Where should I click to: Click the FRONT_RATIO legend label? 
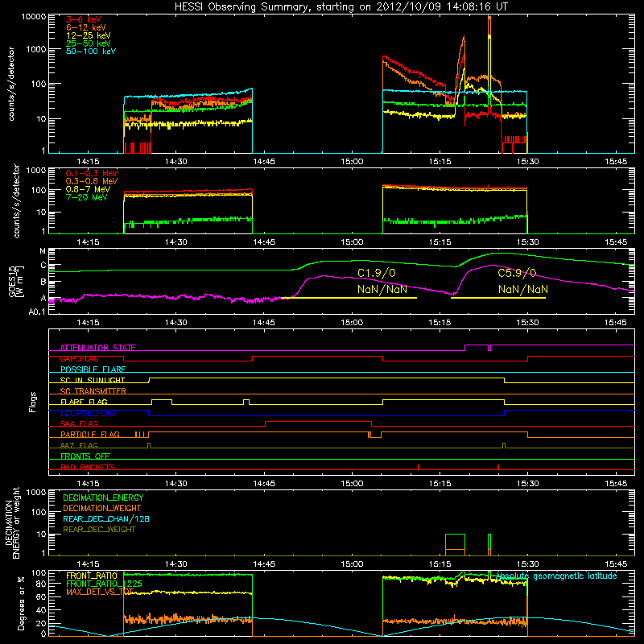[x=92, y=576]
